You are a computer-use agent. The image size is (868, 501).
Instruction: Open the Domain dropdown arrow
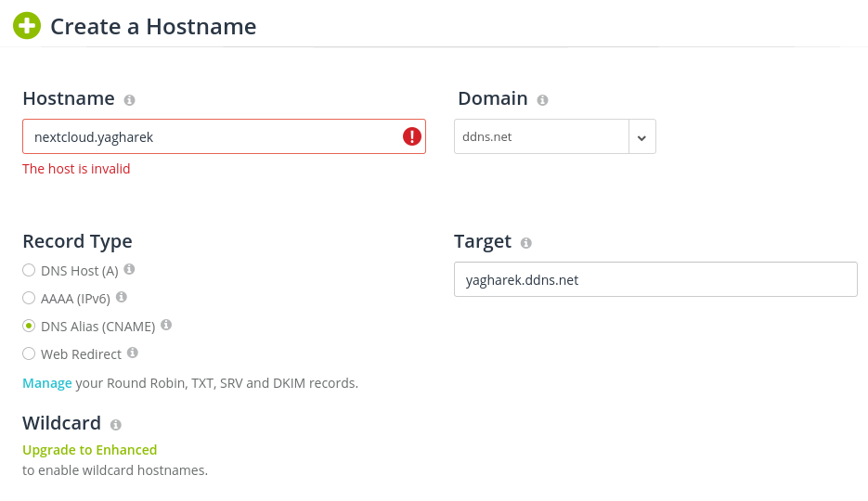click(x=641, y=137)
